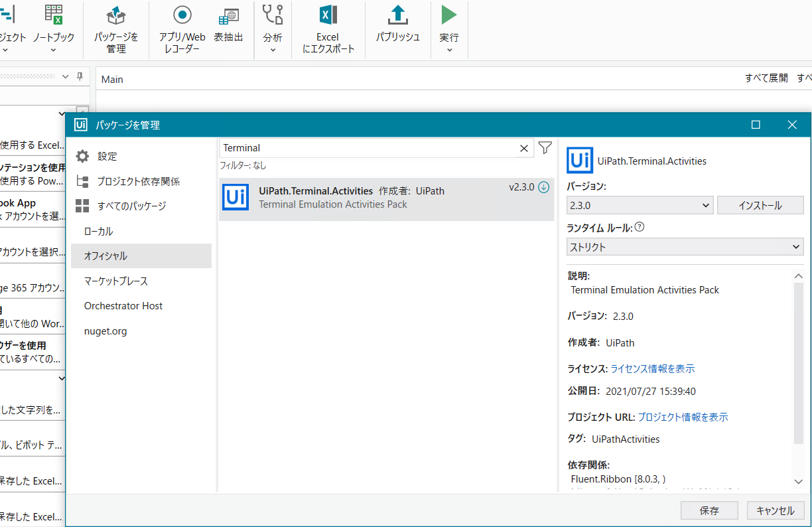This screenshot has width=812, height=527.
Task: Click the UiPathActivities tag text
Action: pos(626,439)
